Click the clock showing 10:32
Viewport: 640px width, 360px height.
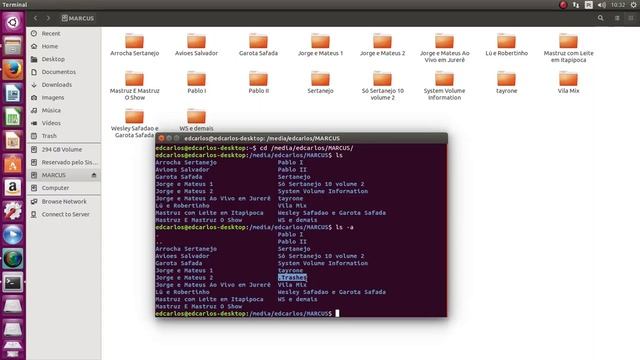(x=618, y=5)
